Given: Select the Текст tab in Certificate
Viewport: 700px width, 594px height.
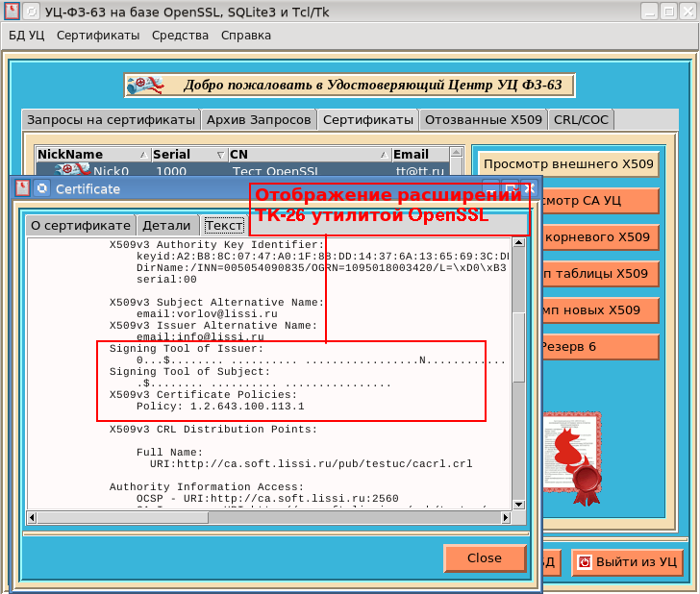Looking at the screenshot, I should coord(224,225).
